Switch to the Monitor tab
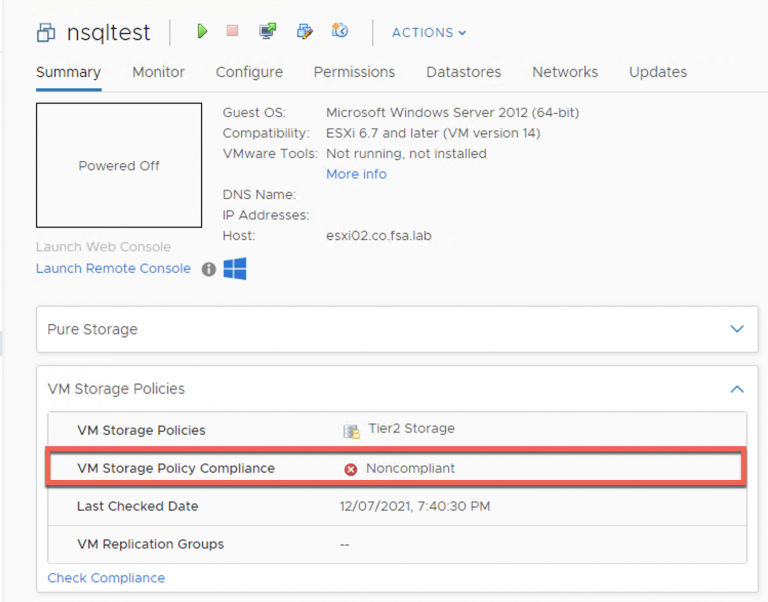Viewport: 768px width, 602px height. pos(158,72)
